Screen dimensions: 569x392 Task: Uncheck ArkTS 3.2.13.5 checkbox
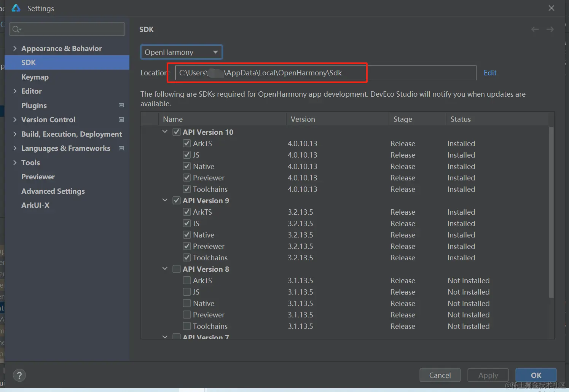point(187,212)
